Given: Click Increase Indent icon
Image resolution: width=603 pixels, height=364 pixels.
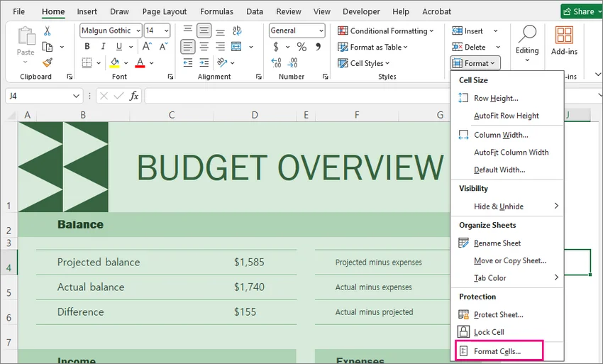Looking at the screenshot, I should (x=204, y=62).
